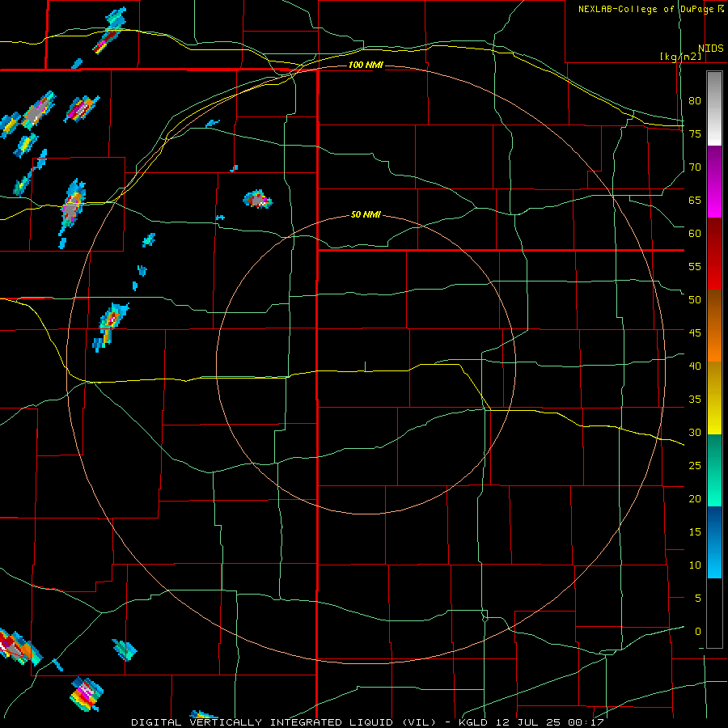Click the 100 NMI range ring label

click(x=366, y=65)
